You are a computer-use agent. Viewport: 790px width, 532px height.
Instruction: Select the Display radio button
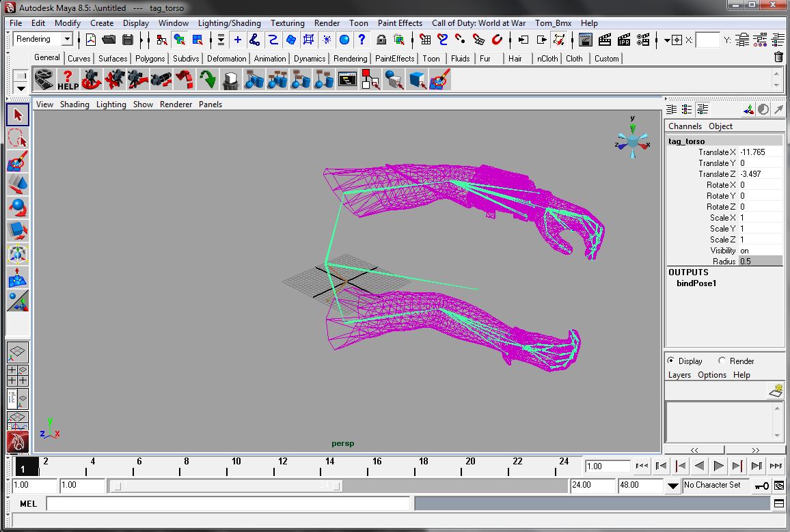671,361
